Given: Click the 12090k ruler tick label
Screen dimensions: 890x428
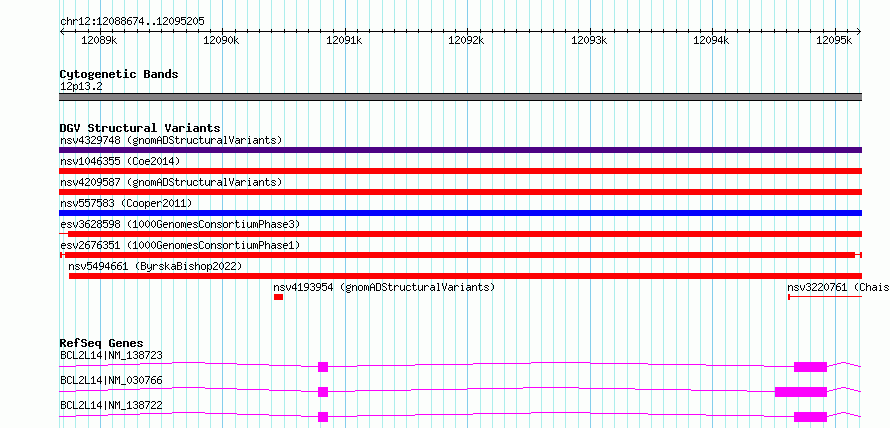Looking at the screenshot, I should pos(221,41).
